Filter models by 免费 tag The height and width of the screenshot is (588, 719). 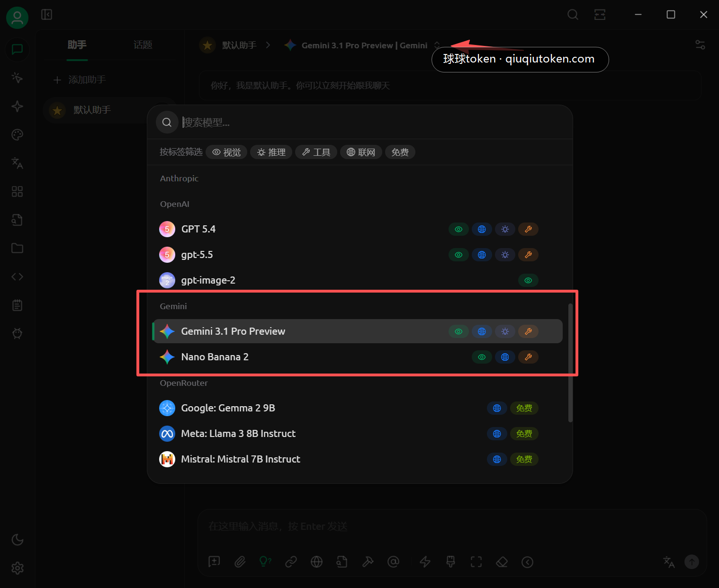click(x=400, y=152)
